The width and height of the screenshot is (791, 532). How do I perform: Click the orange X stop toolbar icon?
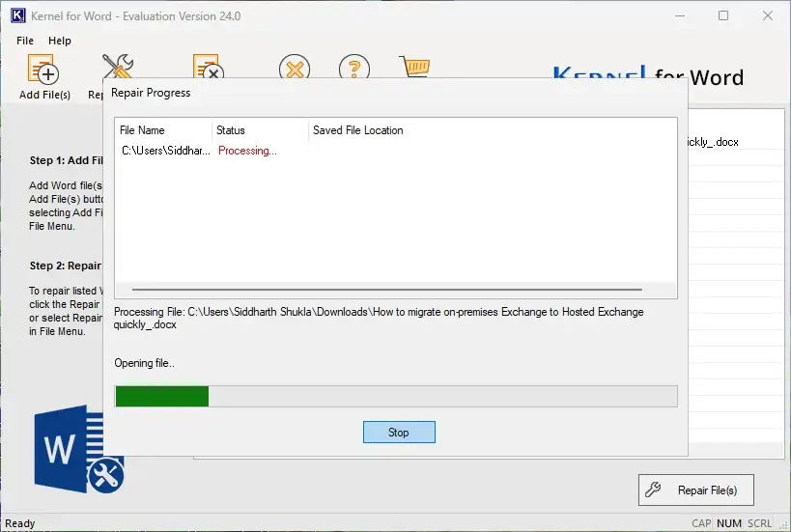tap(295, 66)
